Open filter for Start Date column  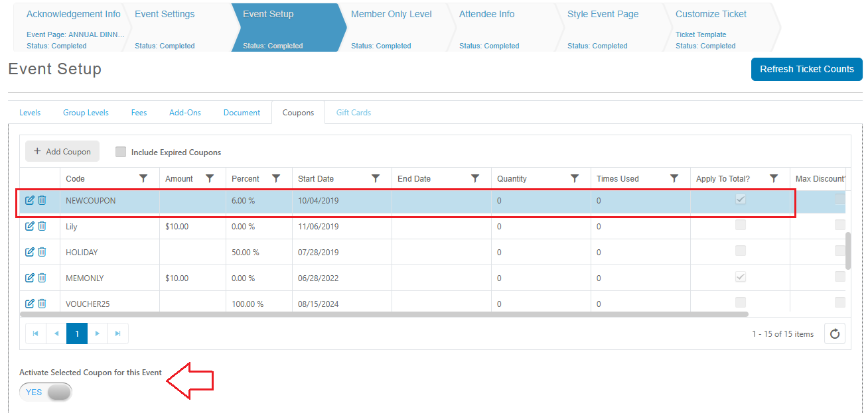point(376,178)
